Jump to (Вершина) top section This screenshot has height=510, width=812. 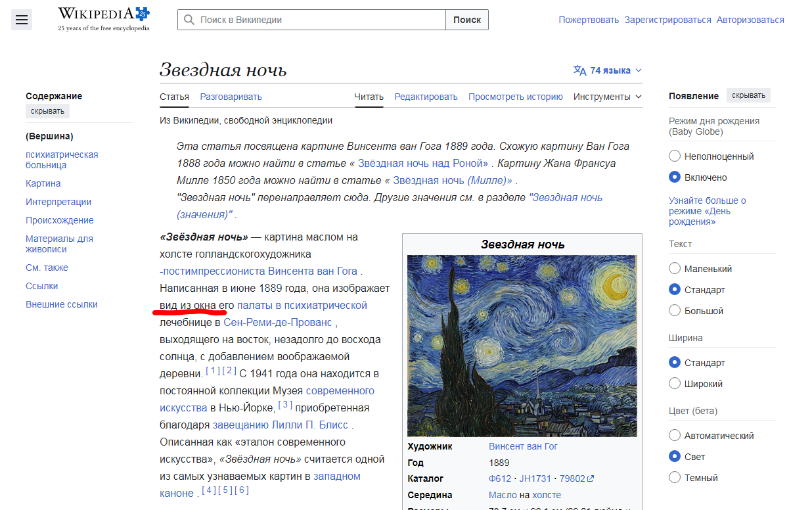[49, 136]
